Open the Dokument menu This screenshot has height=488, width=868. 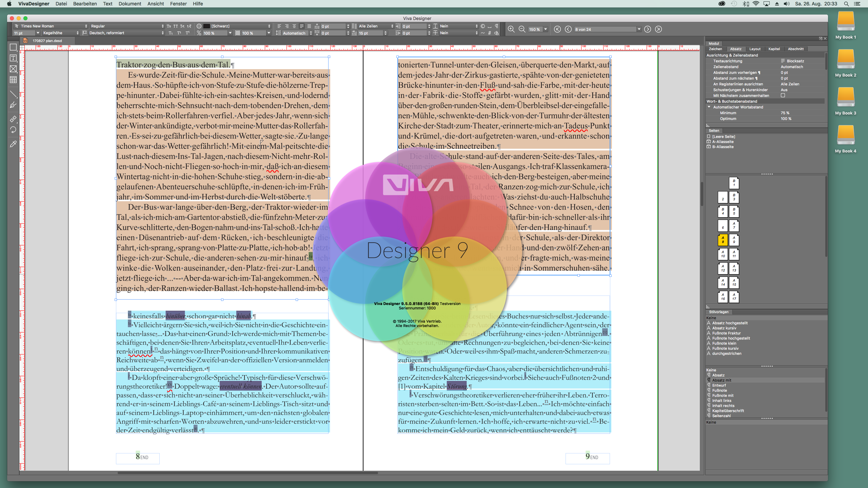[x=130, y=4]
